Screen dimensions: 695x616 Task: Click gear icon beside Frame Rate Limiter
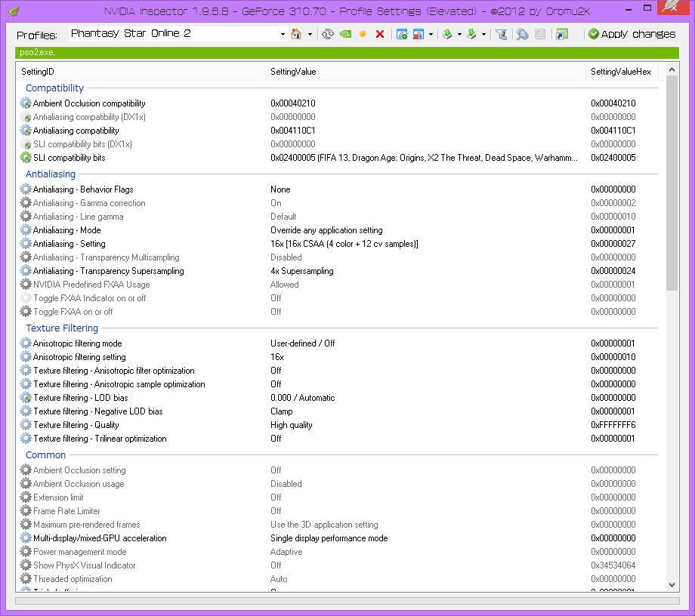26,510
